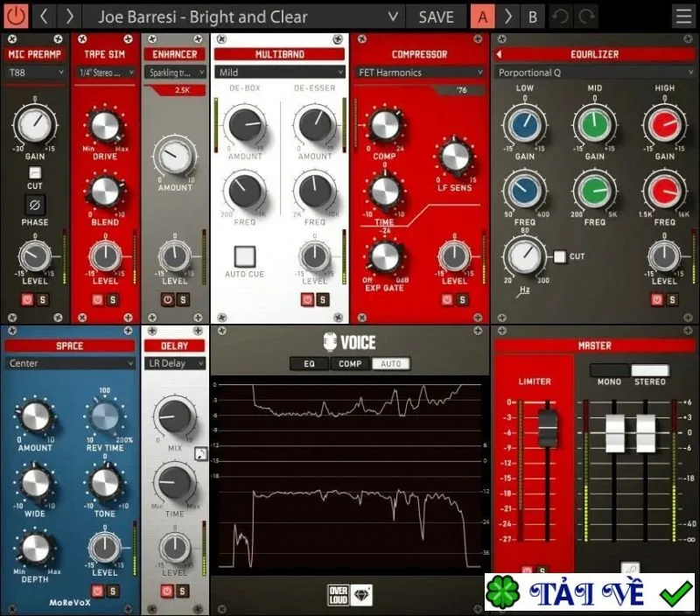Viewport: 700px width, 616px height.
Task: Toggle the Auto Cue checkbox
Action: tap(245, 256)
